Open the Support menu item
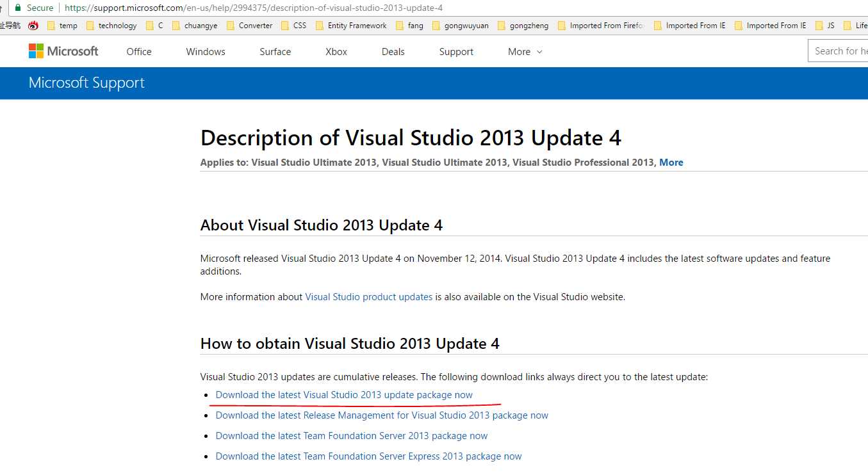The width and height of the screenshot is (868, 473). (x=456, y=52)
